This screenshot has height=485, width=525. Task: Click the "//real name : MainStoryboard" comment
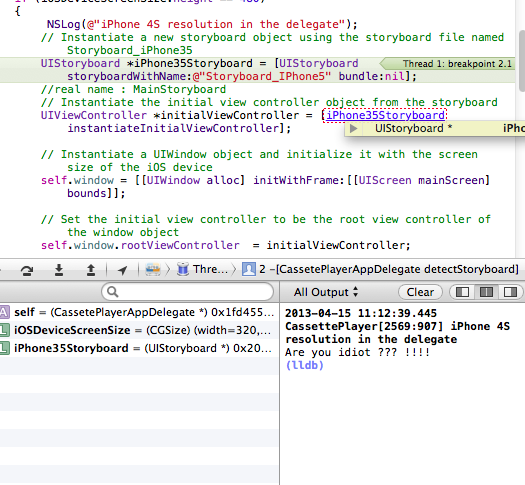pos(133,89)
